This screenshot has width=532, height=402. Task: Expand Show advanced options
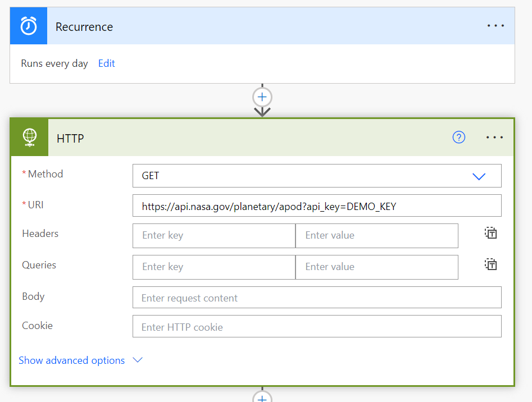(80, 360)
